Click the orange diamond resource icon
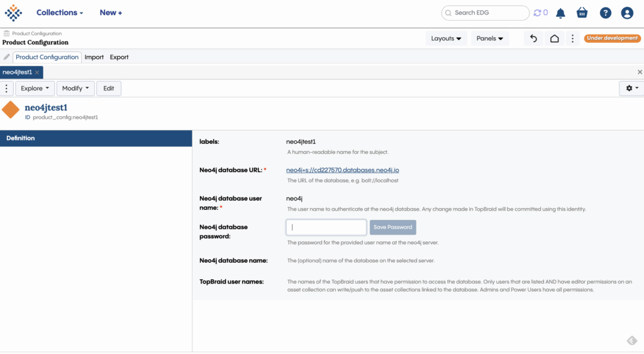Screen dimensions: 644x354 11,109
